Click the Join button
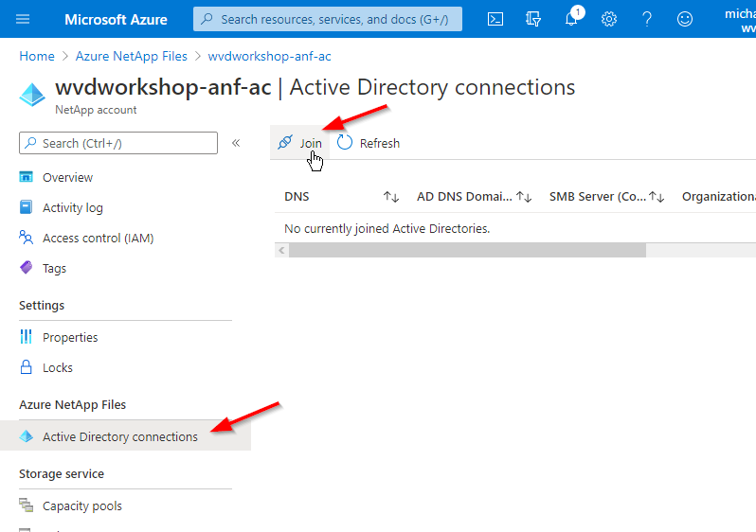This screenshot has width=756, height=532. (x=299, y=143)
